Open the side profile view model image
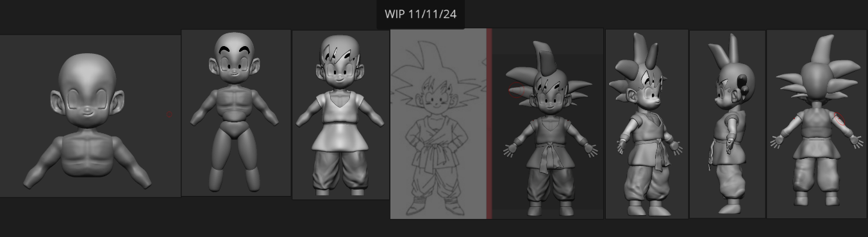Screen dimensions: 868x237 click(727, 124)
